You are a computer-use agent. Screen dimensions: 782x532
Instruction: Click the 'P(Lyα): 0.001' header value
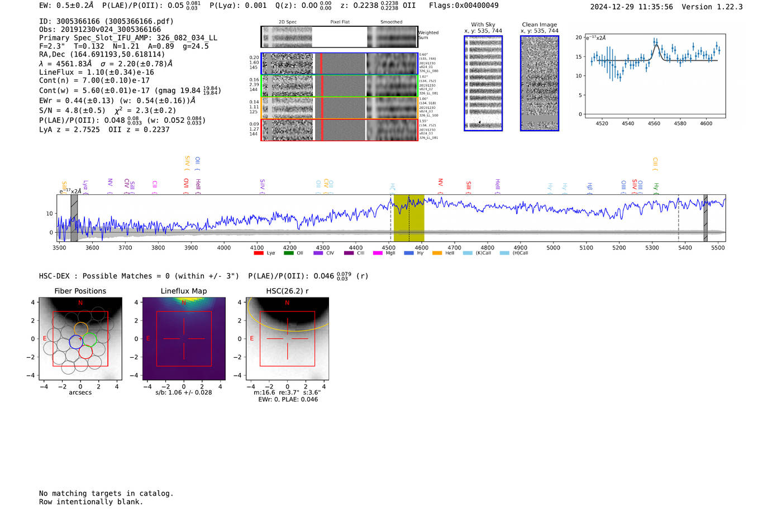coord(238,6)
